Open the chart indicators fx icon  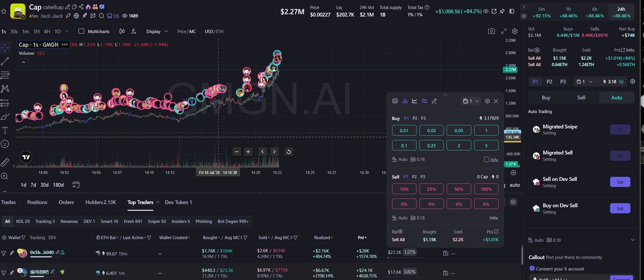[134, 32]
